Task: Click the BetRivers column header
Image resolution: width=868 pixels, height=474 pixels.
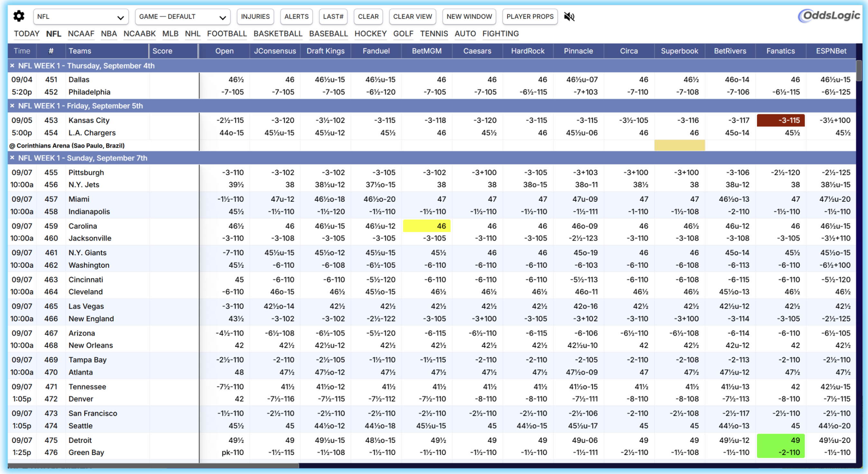Action: click(x=730, y=51)
